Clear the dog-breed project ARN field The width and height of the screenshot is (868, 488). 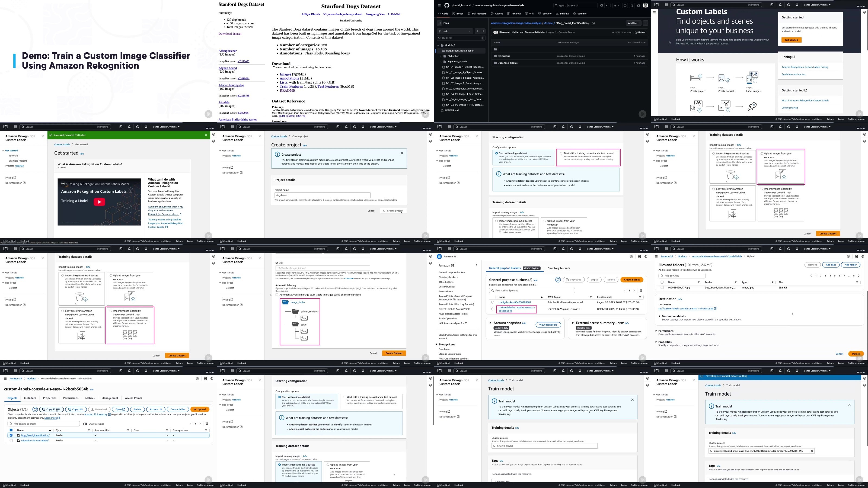812,451
